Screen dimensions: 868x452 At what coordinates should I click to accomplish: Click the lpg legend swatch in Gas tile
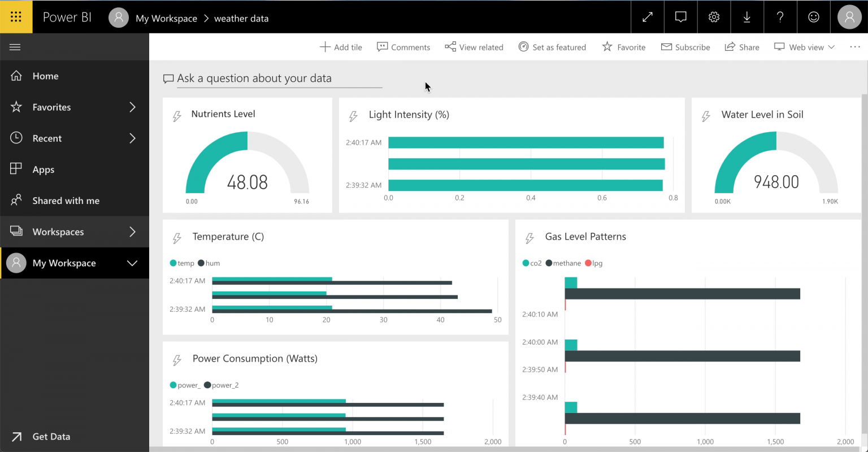(588, 263)
